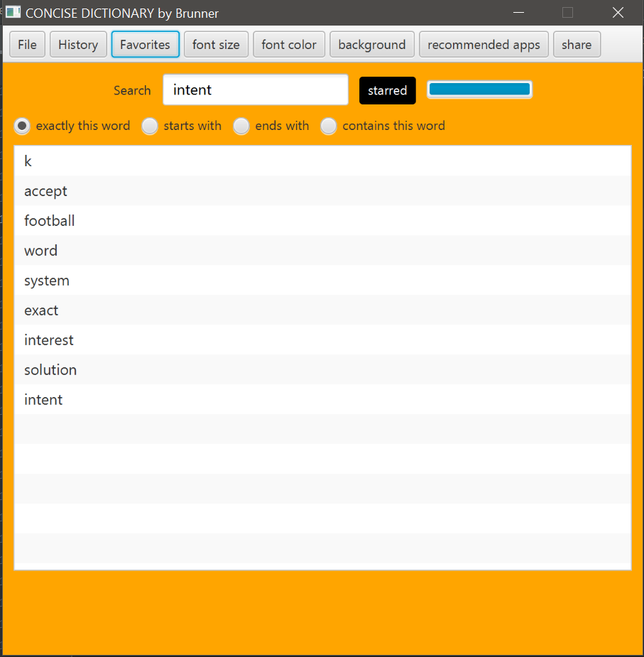Viewport: 644px width, 657px height.
Task: Select the 'solution' word in list
Action: (322, 369)
